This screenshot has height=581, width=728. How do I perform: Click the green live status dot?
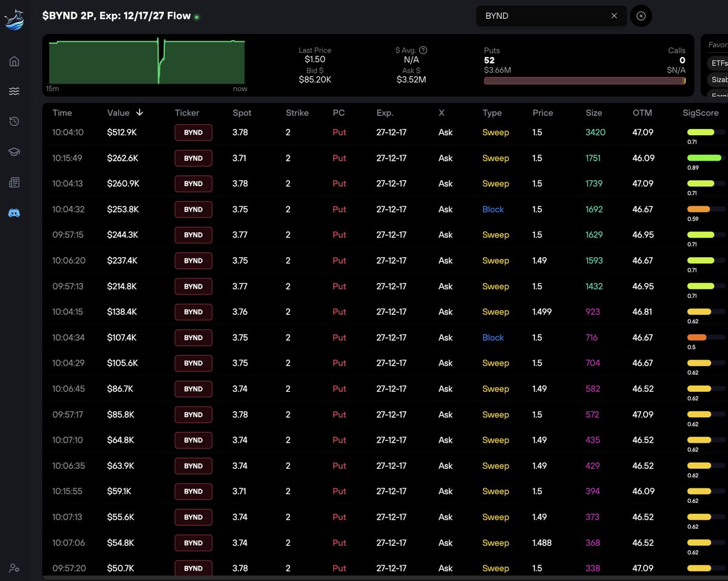click(197, 17)
